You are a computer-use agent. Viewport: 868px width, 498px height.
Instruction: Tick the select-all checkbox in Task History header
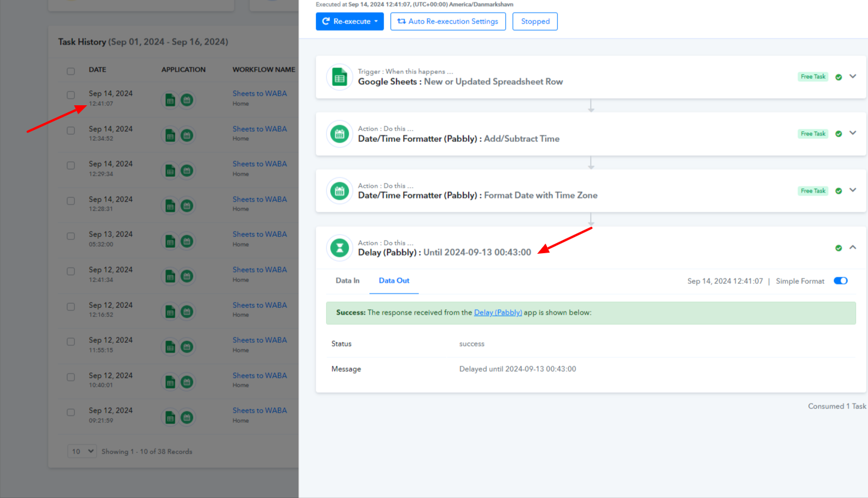tap(71, 71)
